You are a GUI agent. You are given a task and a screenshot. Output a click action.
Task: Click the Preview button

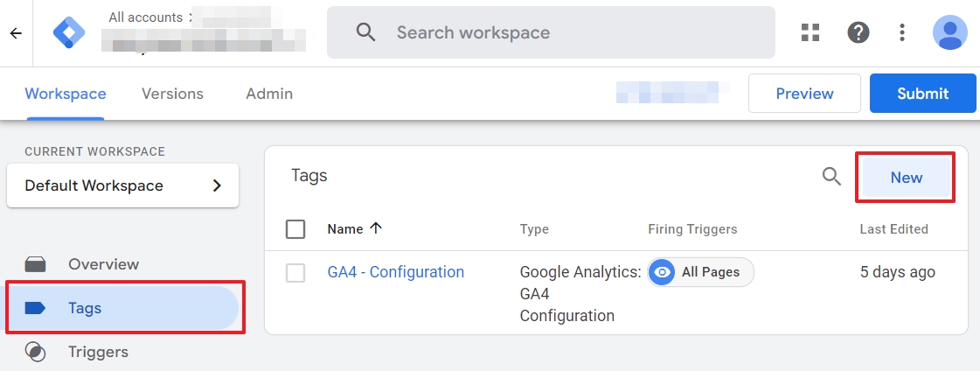point(804,94)
